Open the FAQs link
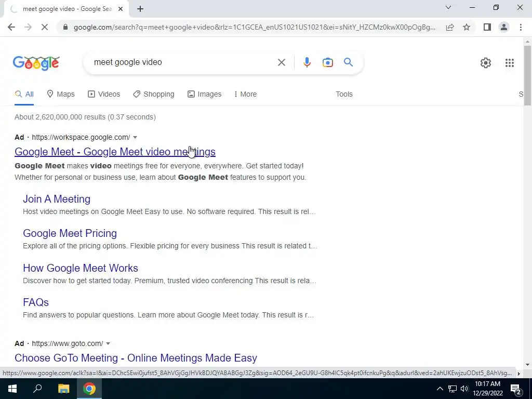 (36, 302)
